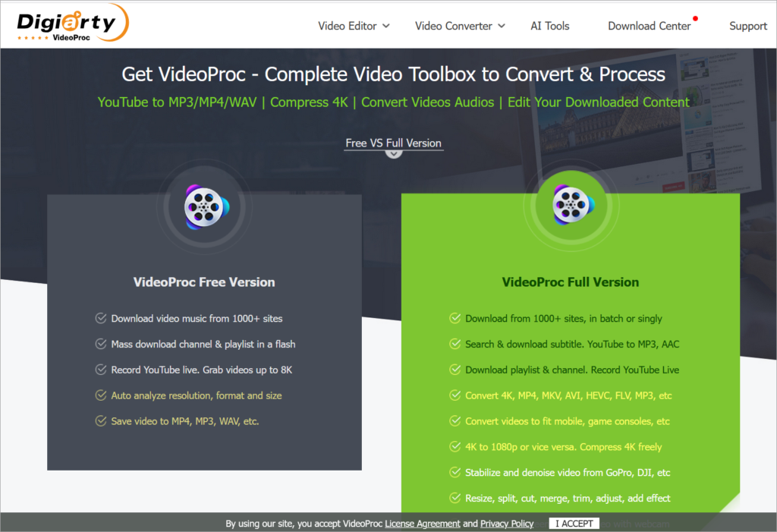Click checkmark icon beside '4K to 1080p or vice versa'
777x532 pixels.
[455, 447]
